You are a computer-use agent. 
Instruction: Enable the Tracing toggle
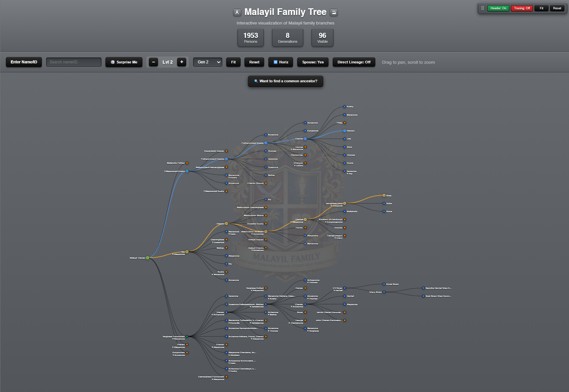coord(522,8)
